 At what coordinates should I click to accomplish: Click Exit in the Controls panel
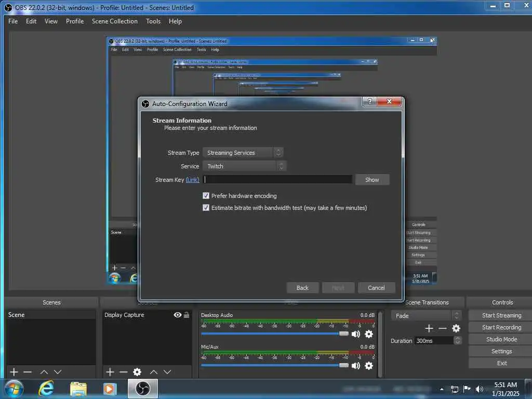point(501,363)
